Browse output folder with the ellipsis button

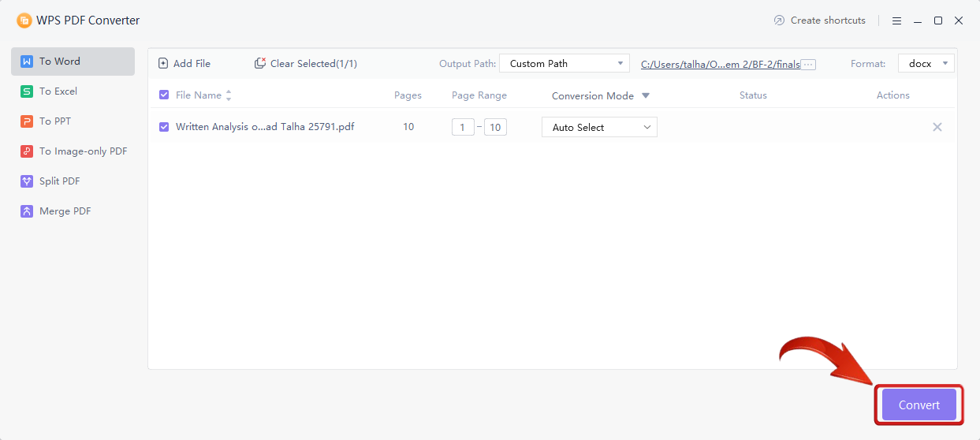pyautogui.click(x=808, y=65)
